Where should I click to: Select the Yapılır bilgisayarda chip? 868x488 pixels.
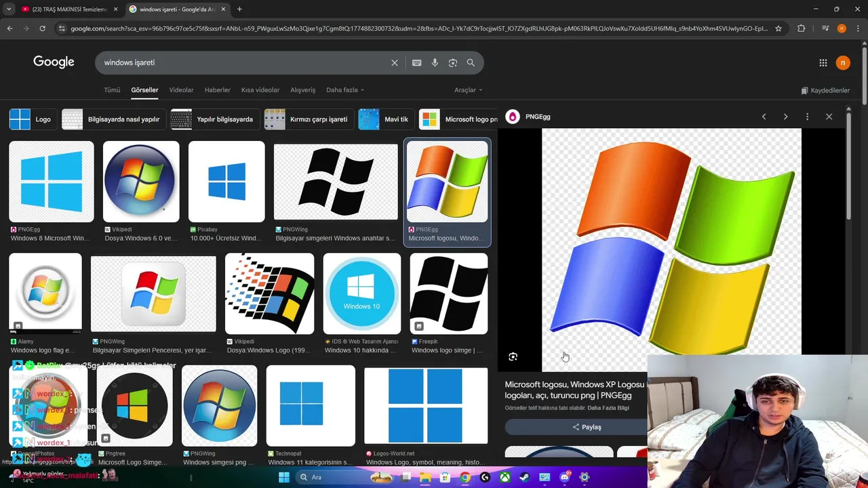coord(214,119)
